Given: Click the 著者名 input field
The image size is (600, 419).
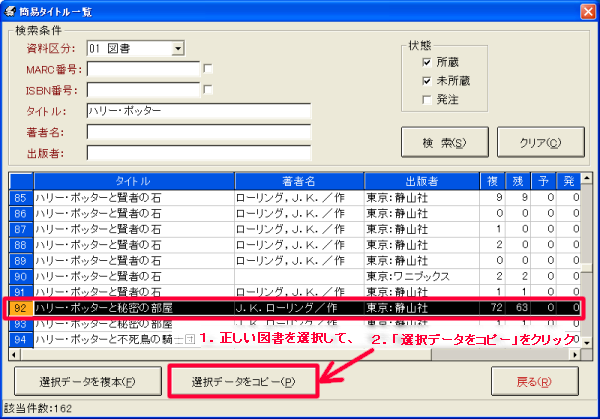Looking at the screenshot, I should [x=199, y=132].
